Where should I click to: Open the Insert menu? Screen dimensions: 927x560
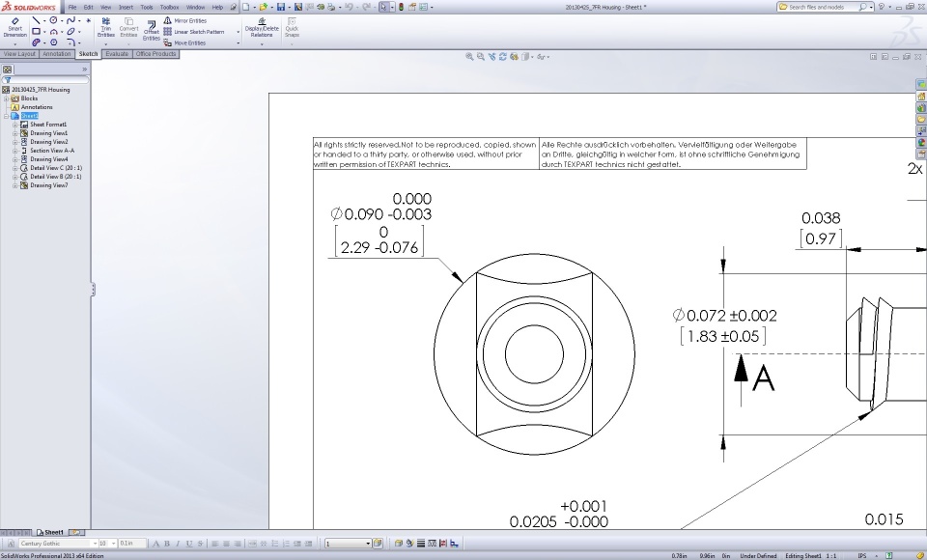pos(126,7)
